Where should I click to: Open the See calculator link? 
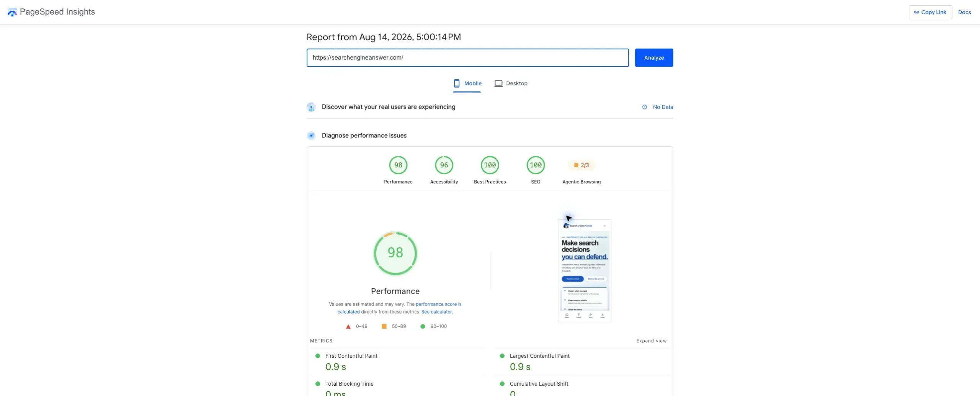pos(436,312)
